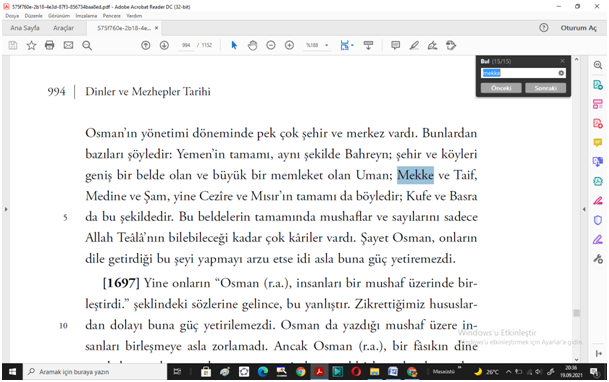Zoom in with the plus icon
609x382 pixels.
289,45
